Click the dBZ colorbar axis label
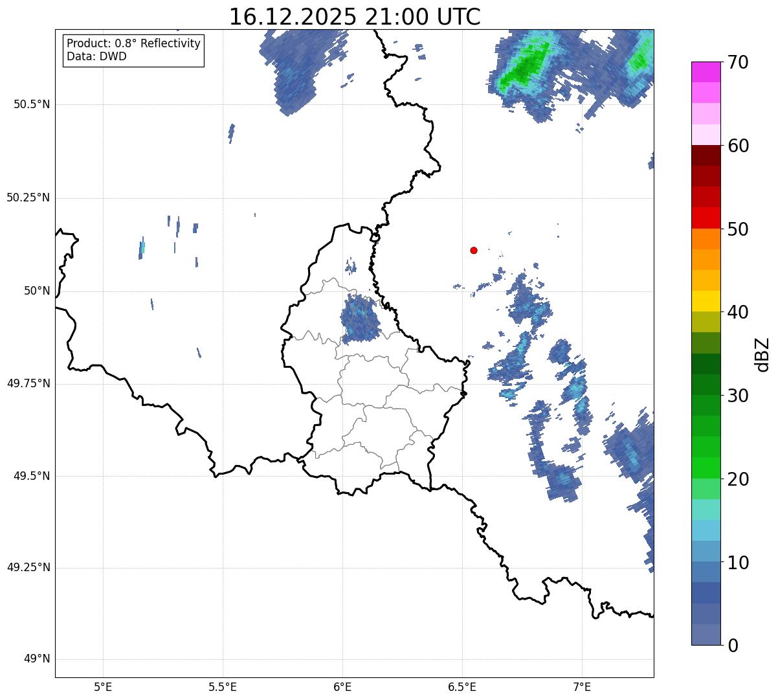The image size is (778, 700). (x=763, y=354)
